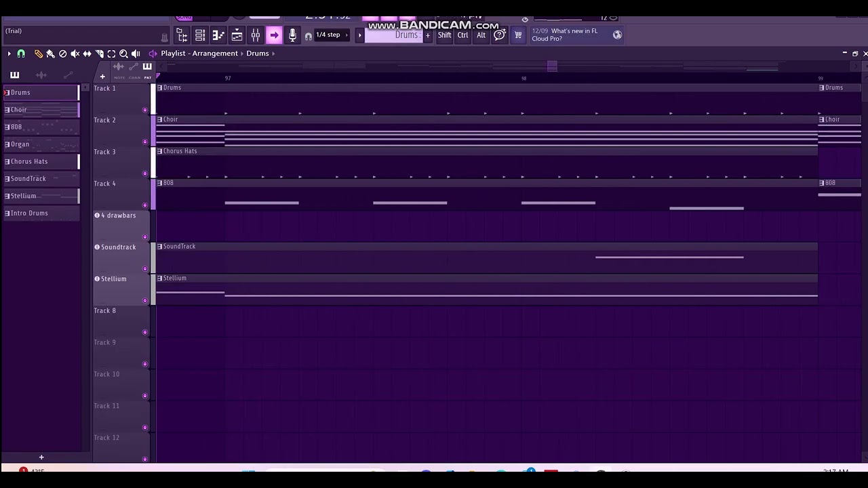868x488 pixels.
Task: Click the microphone recording icon
Action: 292,35
